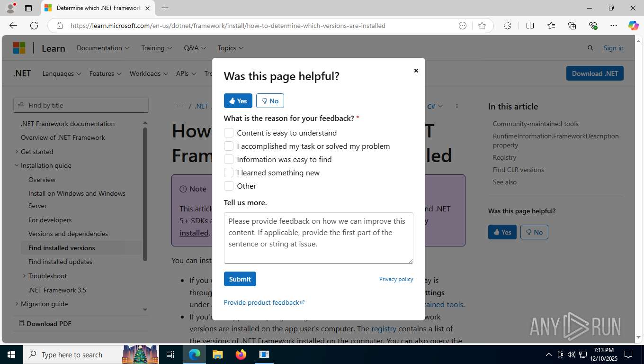Expand the Workloads menu
The width and height of the screenshot is (644, 364).
click(x=149, y=73)
